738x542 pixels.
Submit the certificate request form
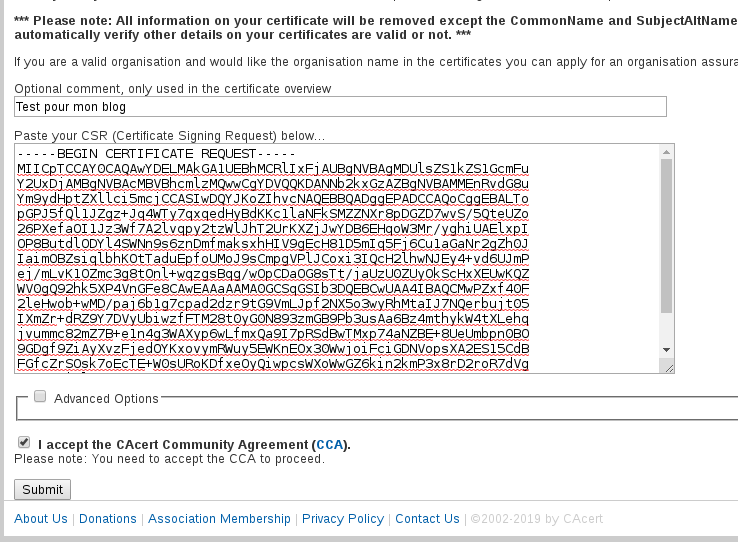point(42,489)
